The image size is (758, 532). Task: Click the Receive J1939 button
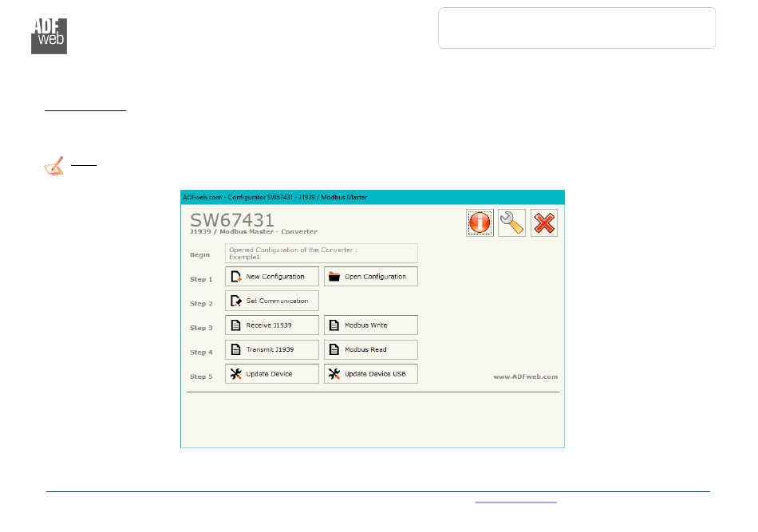[271, 325]
